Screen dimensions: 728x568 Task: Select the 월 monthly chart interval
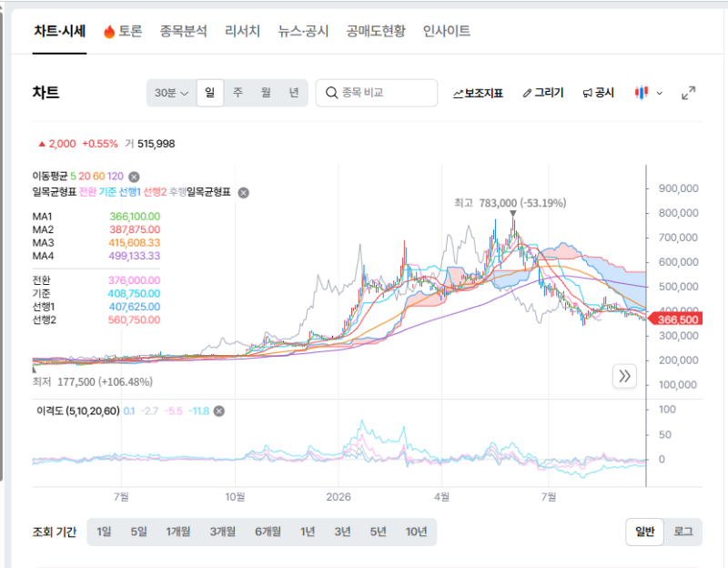tap(266, 93)
